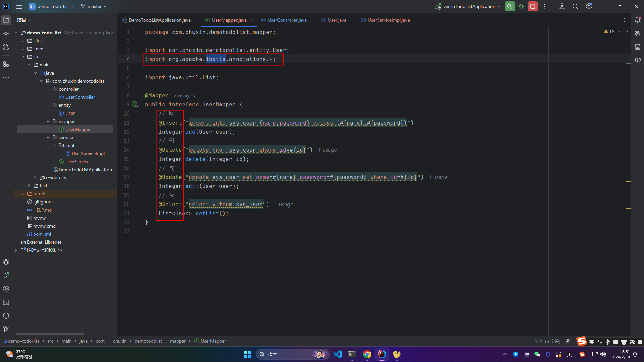
Task: Switch to UserServiceImpl.java tab
Action: coord(385,20)
